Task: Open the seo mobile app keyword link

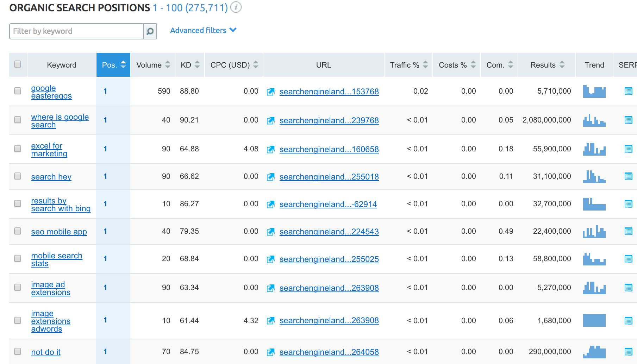Action: [59, 232]
